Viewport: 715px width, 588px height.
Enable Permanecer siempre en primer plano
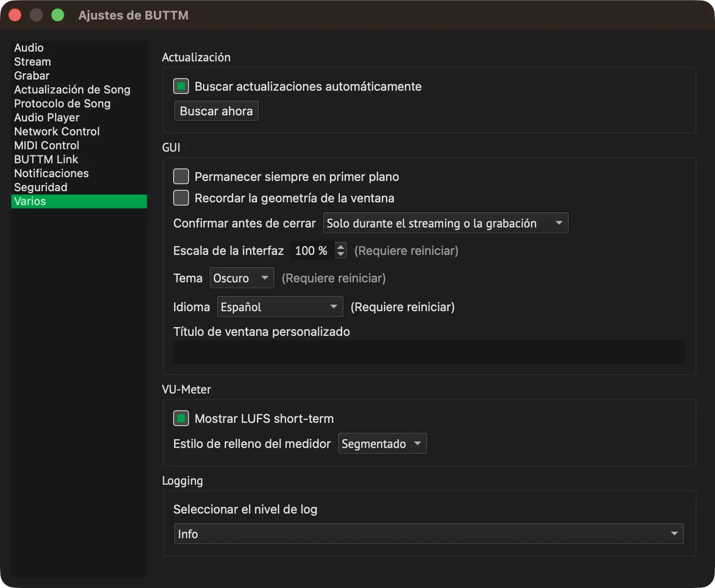pos(181,176)
